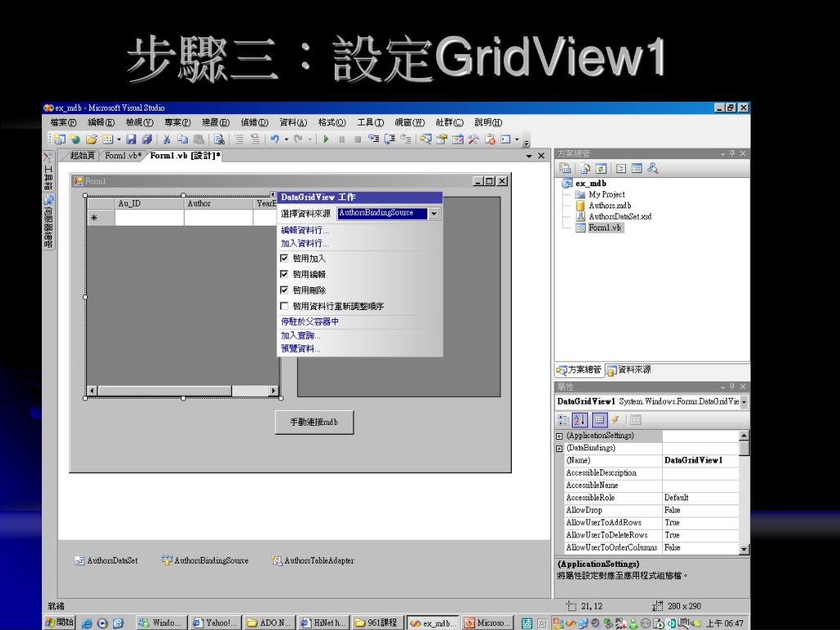
Task: Click the 編輯資料行... link
Action: [305, 231]
